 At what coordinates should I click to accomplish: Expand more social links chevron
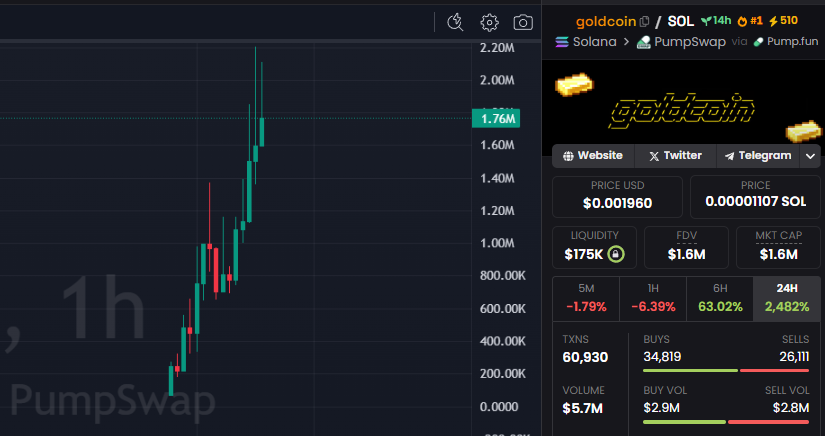click(x=810, y=156)
